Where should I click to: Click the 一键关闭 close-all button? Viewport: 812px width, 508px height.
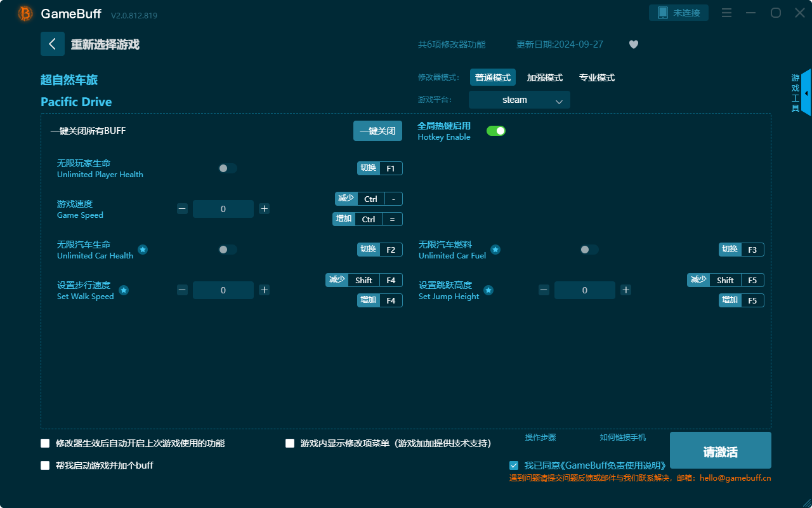(x=377, y=131)
